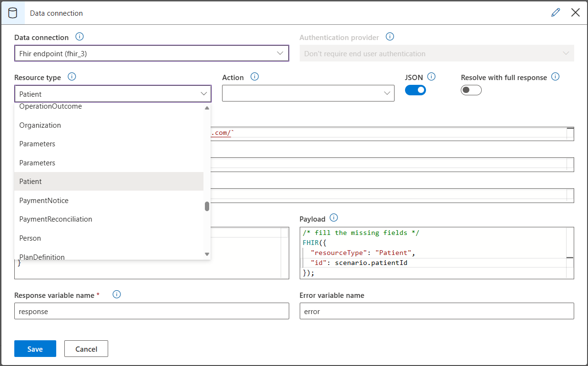Open info for Resolve with full response
This screenshot has height=366, width=588.
556,76
